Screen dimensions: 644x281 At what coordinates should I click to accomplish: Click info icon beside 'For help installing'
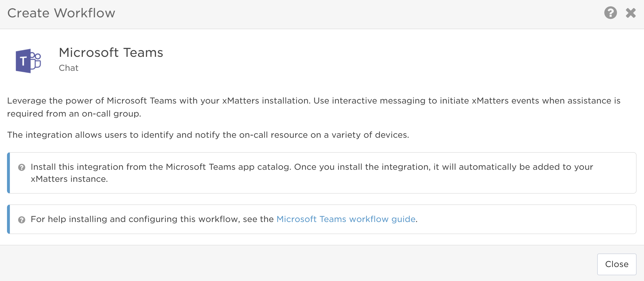click(22, 220)
